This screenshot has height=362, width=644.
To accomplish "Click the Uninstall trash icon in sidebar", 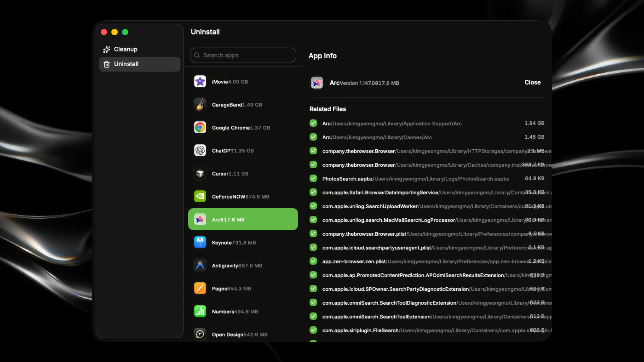I will (x=106, y=64).
